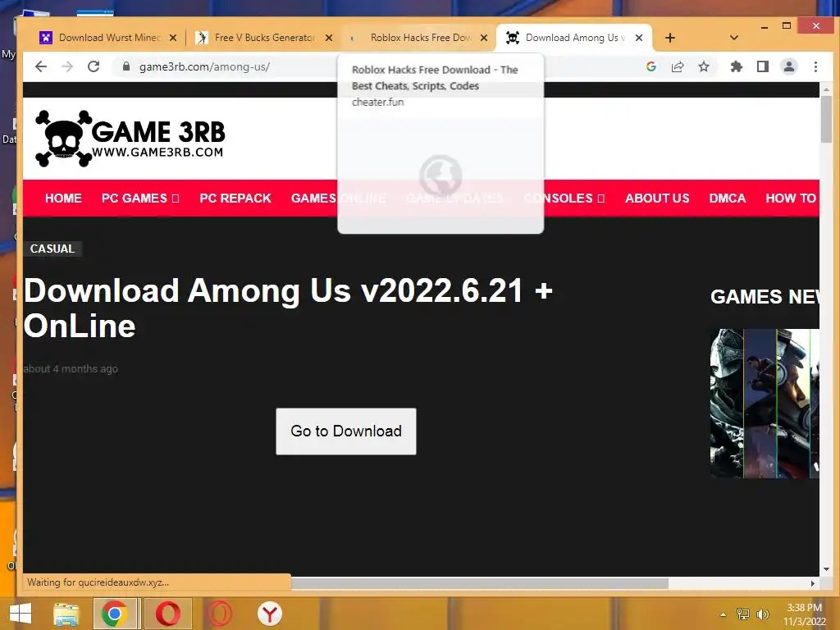Open the volume speaker tray icon
Image resolution: width=840 pixels, height=630 pixels.
click(x=763, y=614)
